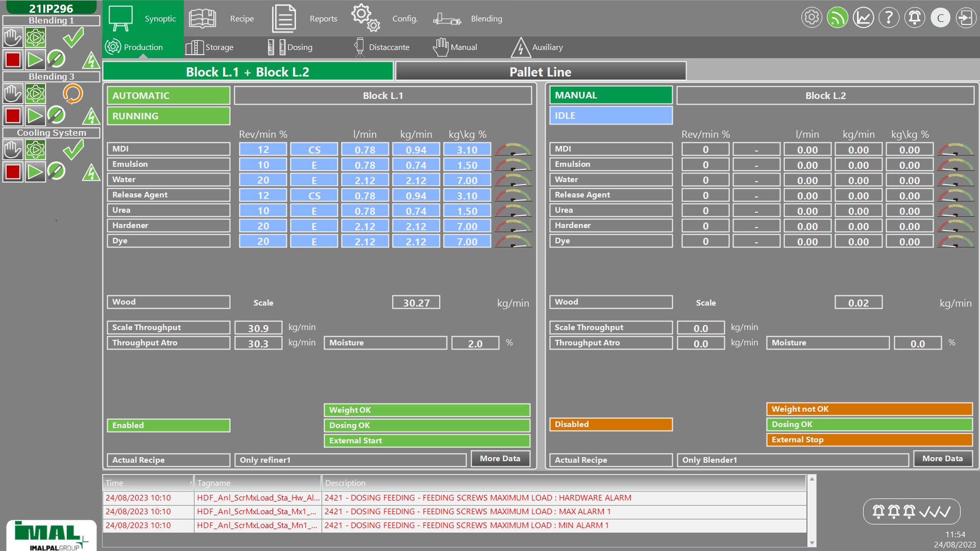The width and height of the screenshot is (980, 551).
Task: Switch to the Pallet Line tab
Action: tap(540, 72)
